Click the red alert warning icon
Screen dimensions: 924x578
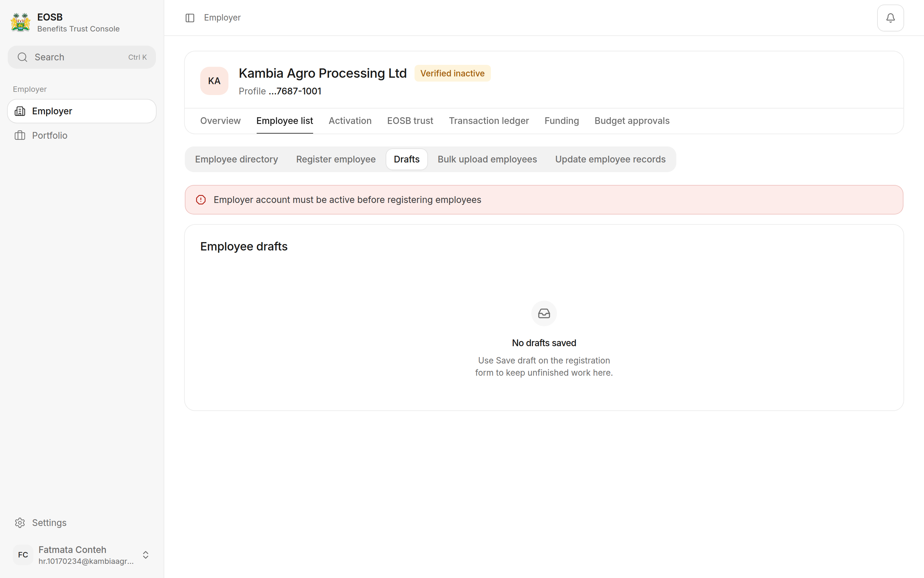coord(201,200)
